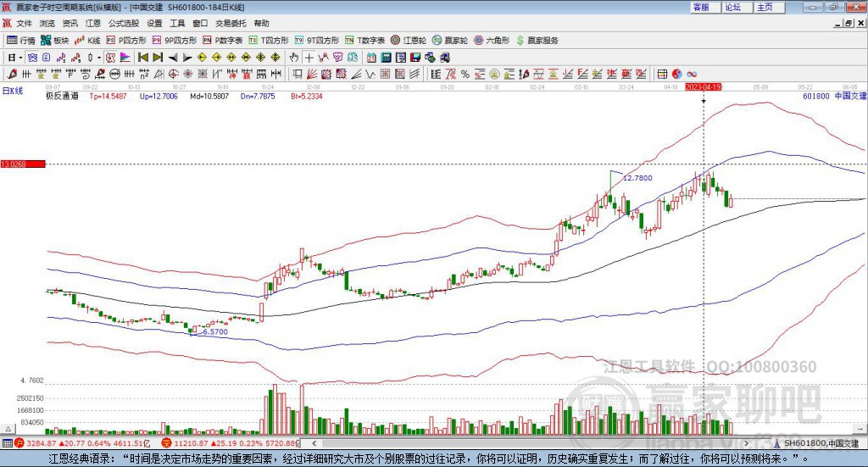This screenshot has height=467, width=868.
Task: Open 帮助 menu
Action: 261,23
